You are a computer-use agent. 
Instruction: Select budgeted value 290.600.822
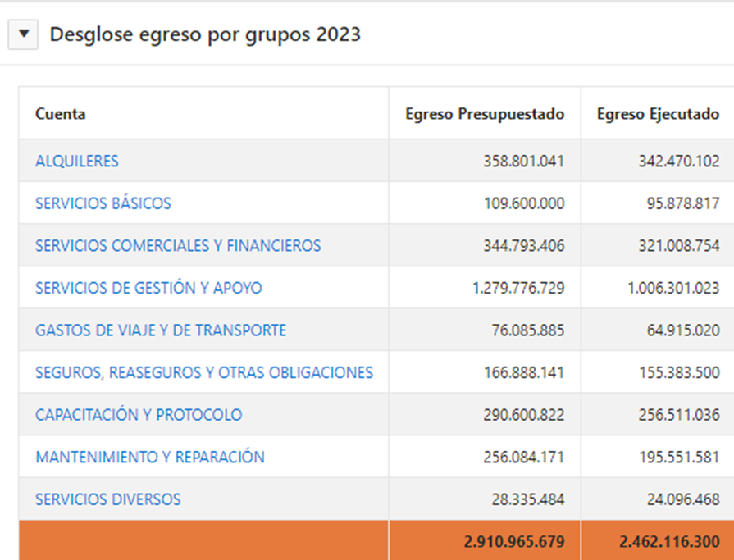pyautogui.click(x=524, y=415)
